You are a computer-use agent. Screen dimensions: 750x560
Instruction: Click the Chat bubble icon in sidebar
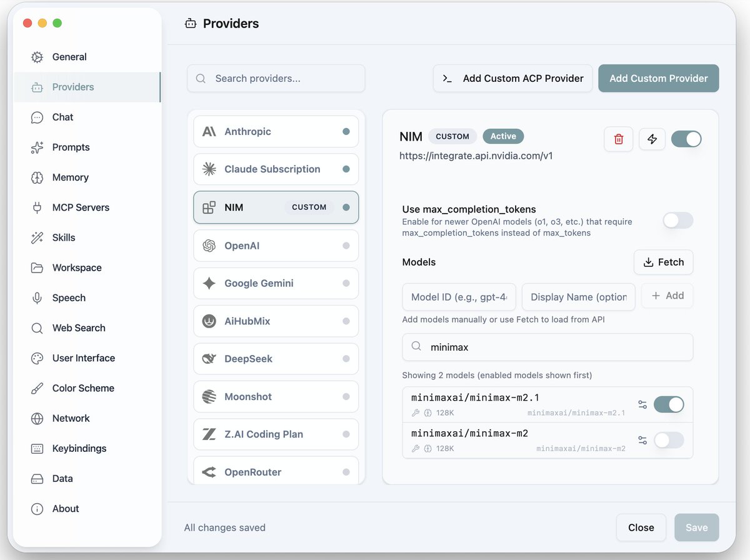pos(37,117)
